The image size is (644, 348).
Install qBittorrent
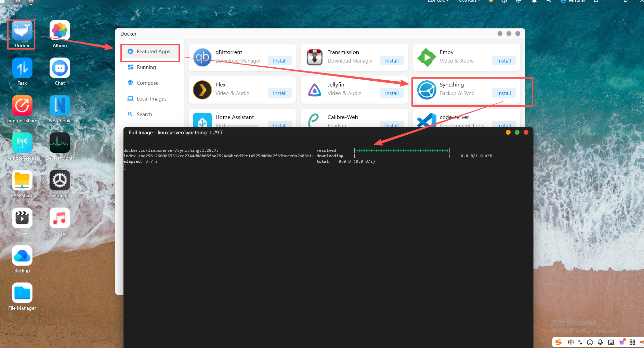point(280,61)
